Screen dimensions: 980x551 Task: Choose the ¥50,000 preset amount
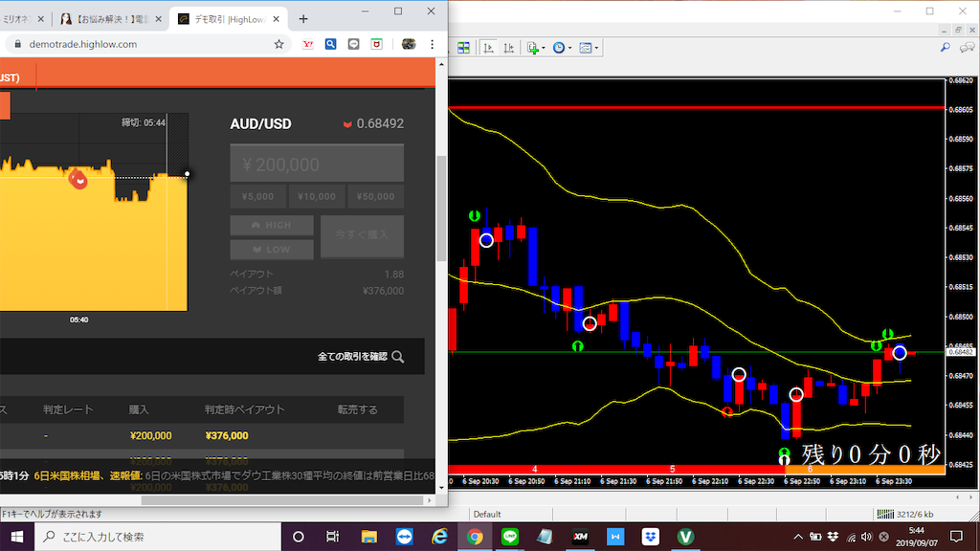(x=375, y=196)
